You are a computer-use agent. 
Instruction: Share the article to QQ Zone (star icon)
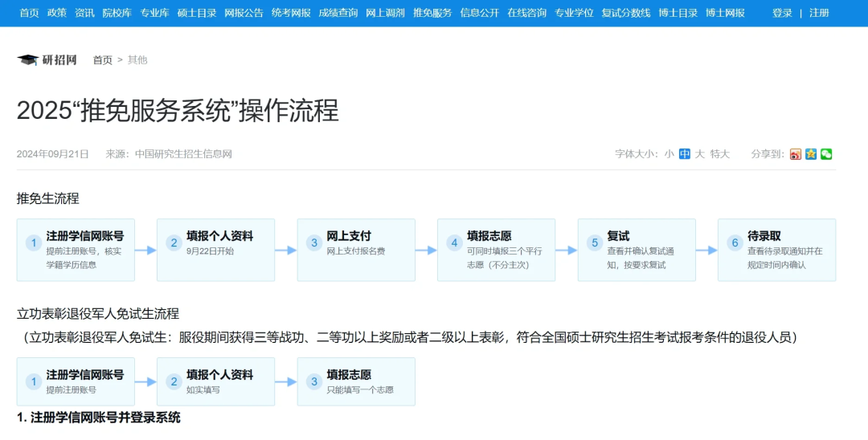811,154
